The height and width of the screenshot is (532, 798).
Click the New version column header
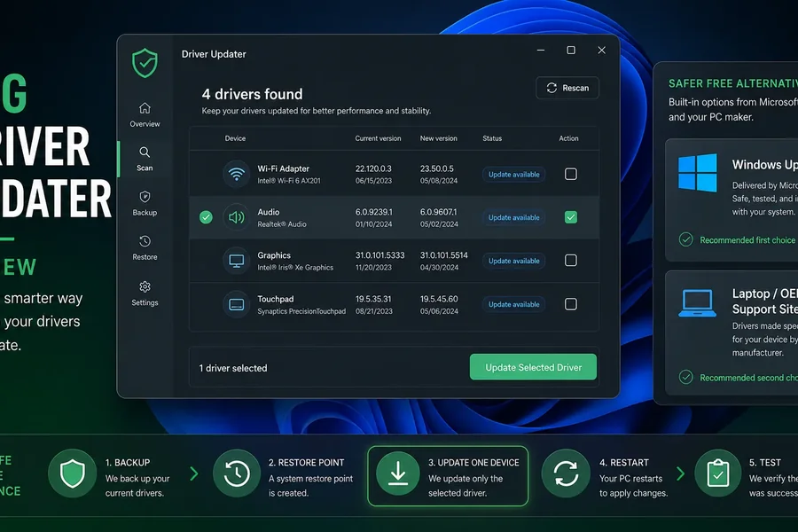pyautogui.click(x=438, y=138)
